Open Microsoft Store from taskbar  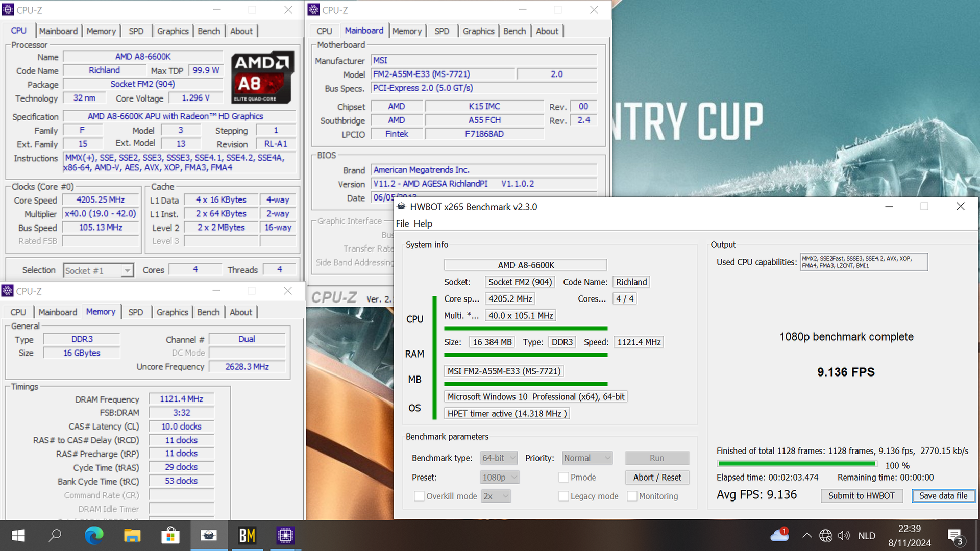coord(170,536)
